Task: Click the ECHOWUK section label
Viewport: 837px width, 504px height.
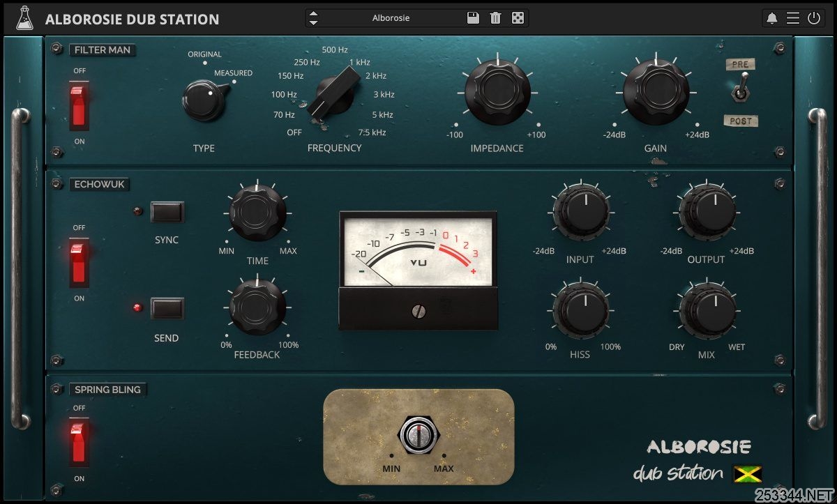Action: (99, 185)
